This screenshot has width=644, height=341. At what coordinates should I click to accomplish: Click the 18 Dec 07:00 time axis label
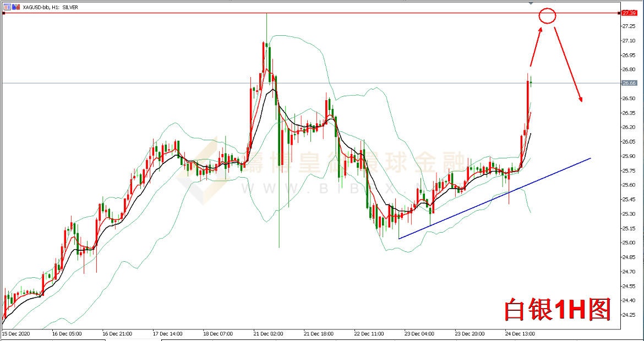(x=218, y=333)
